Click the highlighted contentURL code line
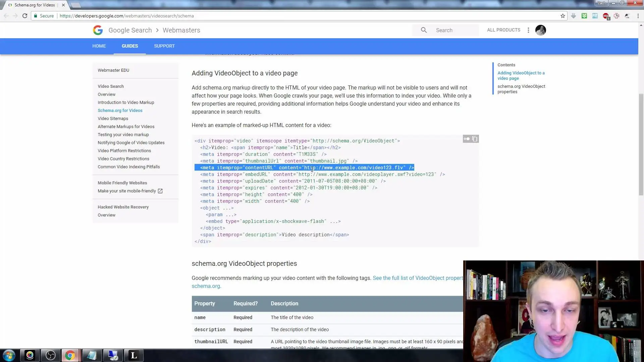 [x=304, y=168]
